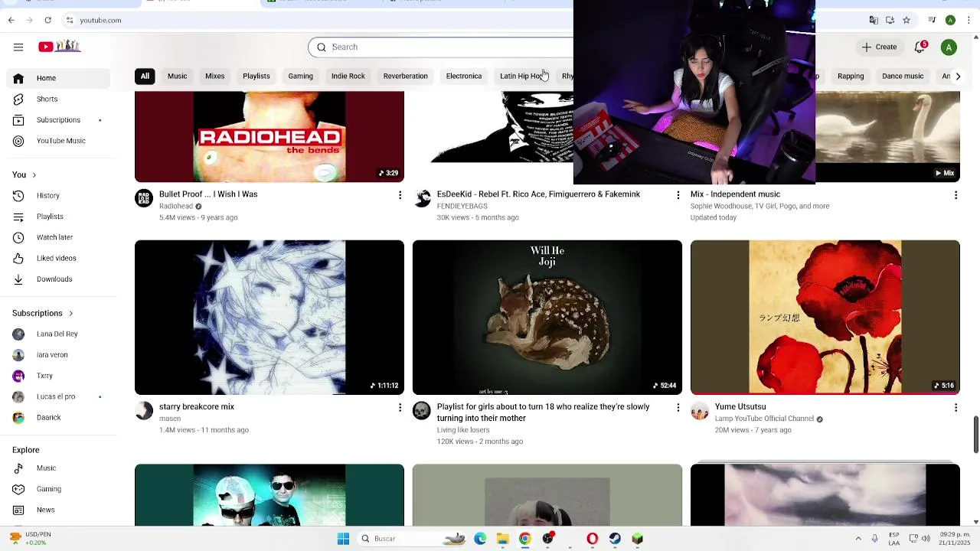Image resolution: width=980 pixels, height=551 pixels.
Task: Show hidden system tray icons
Action: click(x=858, y=539)
